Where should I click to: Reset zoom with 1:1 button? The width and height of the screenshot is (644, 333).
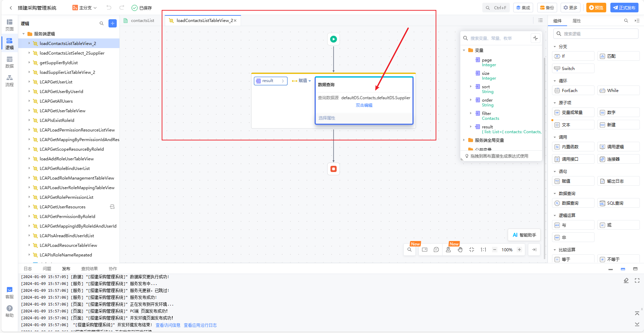tap(483, 250)
